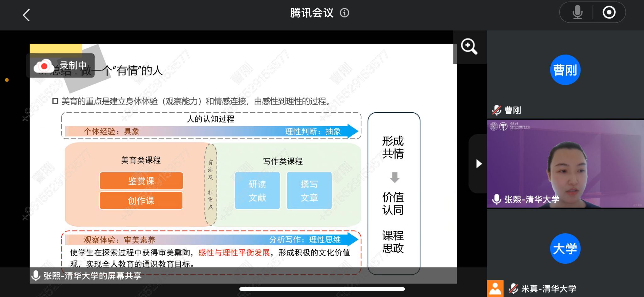Tap the white home indicator bar

pyautogui.click(x=322, y=289)
